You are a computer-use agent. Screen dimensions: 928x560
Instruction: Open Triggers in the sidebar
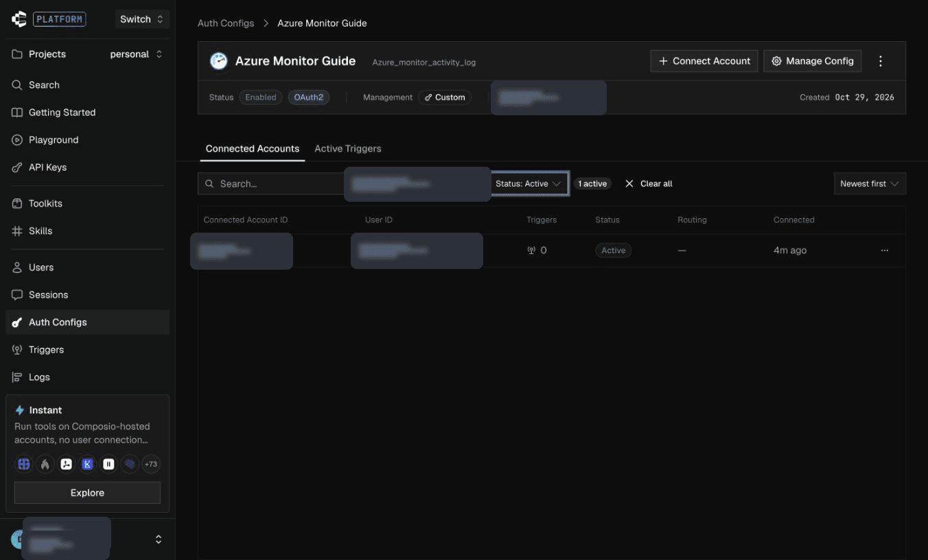pyautogui.click(x=87, y=350)
